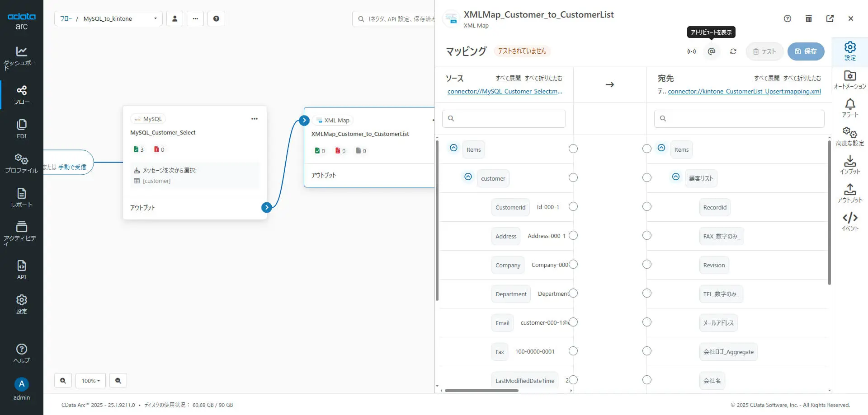Click source すべて展開 link
The image size is (868, 415).
[x=508, y=78]
